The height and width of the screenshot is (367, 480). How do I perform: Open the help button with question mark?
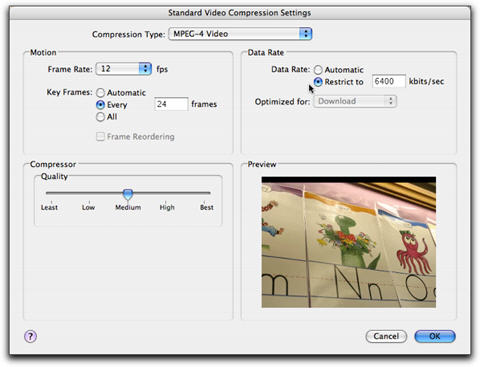[x=30, y=336]
